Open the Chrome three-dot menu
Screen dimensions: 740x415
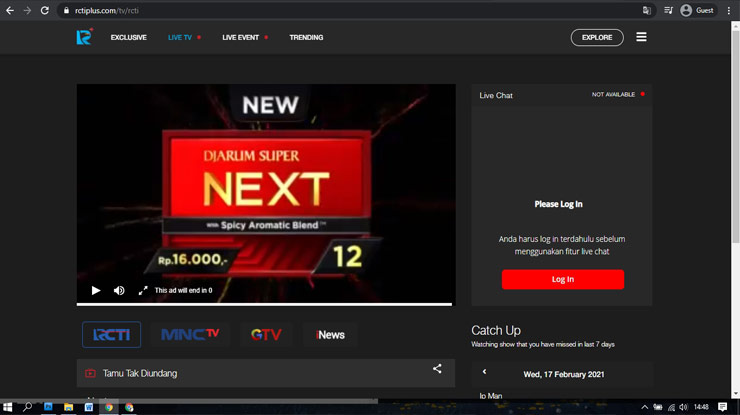tap(729, 10)
